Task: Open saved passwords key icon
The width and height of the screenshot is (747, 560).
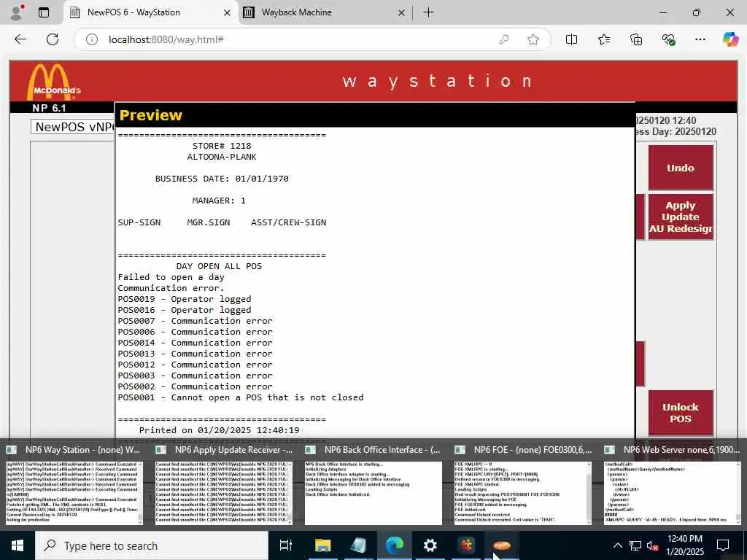Action: click(x=503, y=39)
